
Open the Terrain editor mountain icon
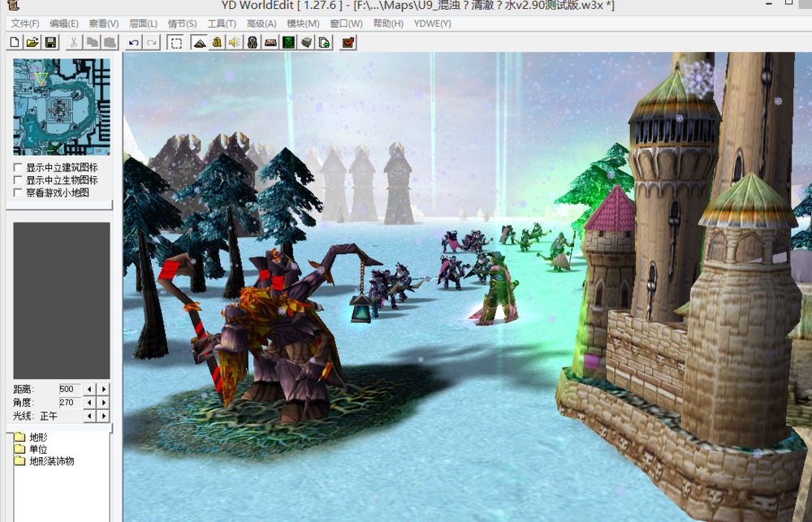pos(200,42)
